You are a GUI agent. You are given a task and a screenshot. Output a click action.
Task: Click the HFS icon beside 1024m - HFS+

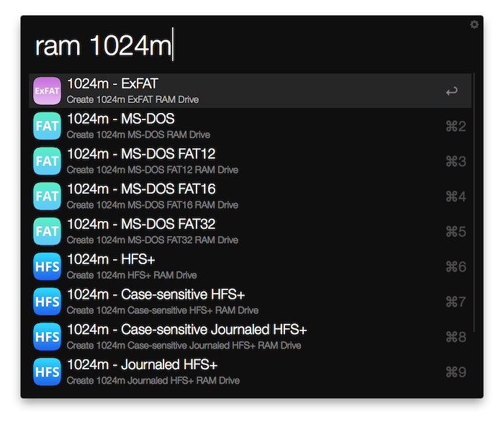(x=47, y=266)
